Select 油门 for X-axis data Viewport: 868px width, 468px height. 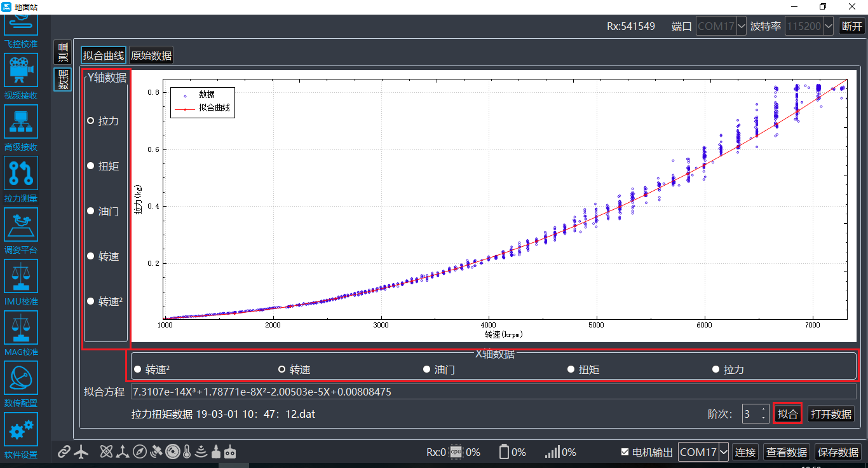[x=439, y=369]
